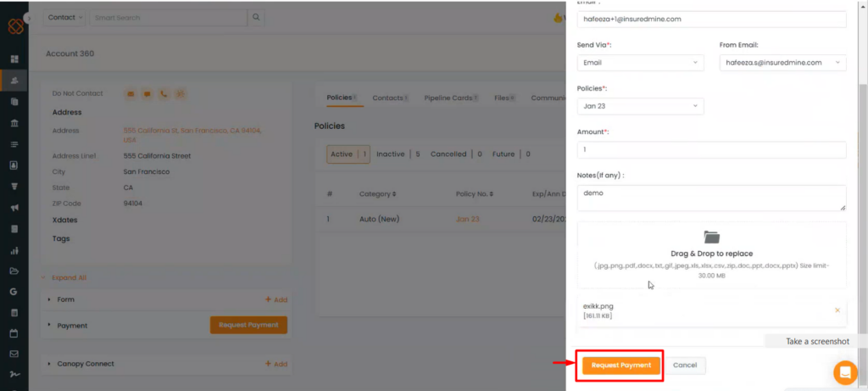Open the folder icon in sidebar

point(14,271)
